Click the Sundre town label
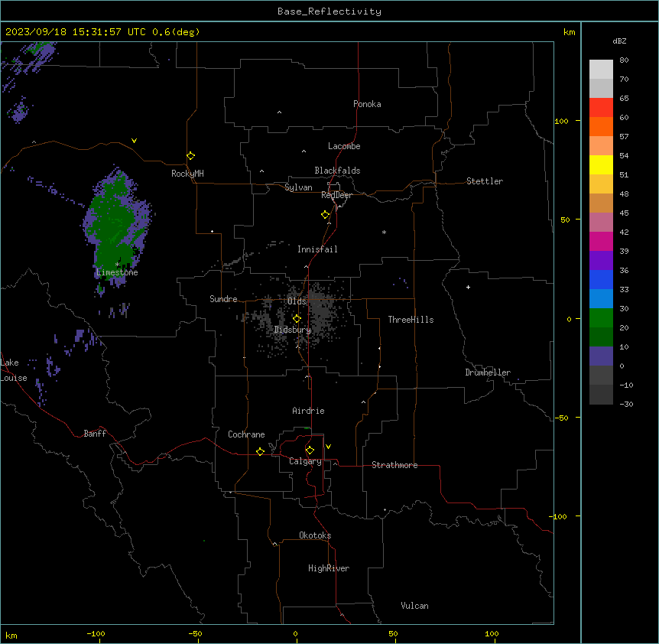Viewport: 659px width, 644px height. (x=223, y=299)
